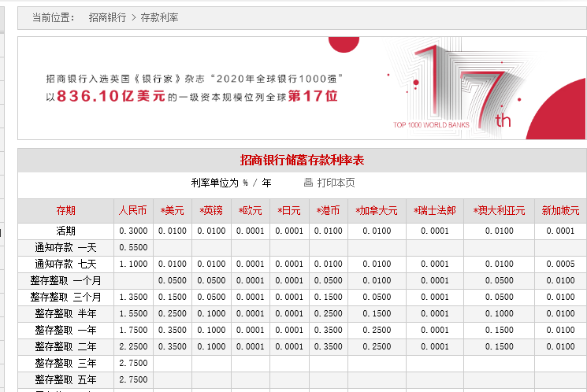Click the 整存整取 一年 row label
The width and height of the screenshot is (587, 392).
66,330
